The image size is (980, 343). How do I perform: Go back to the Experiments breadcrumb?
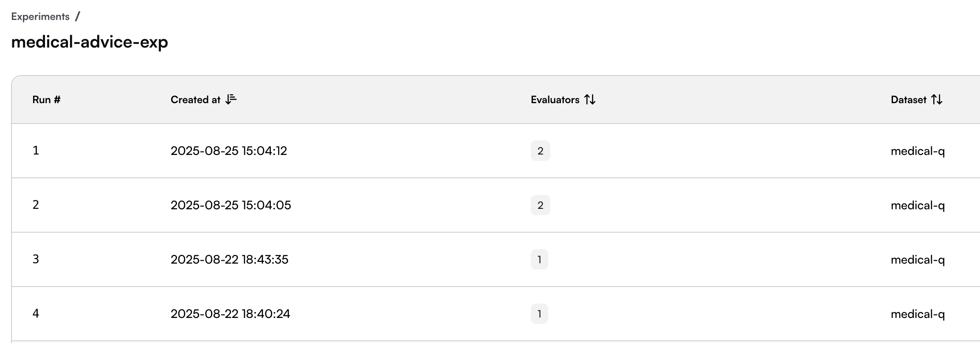[x=40, y=17]
